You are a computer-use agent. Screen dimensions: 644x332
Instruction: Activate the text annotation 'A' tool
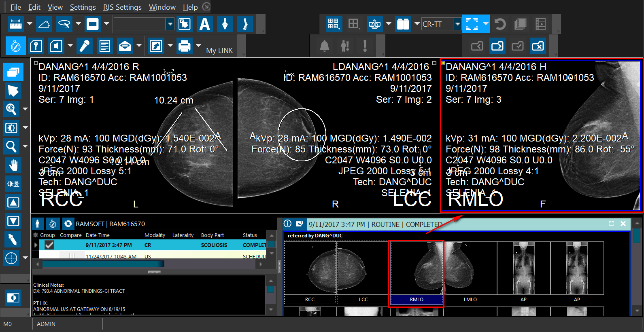coord(205,24)
